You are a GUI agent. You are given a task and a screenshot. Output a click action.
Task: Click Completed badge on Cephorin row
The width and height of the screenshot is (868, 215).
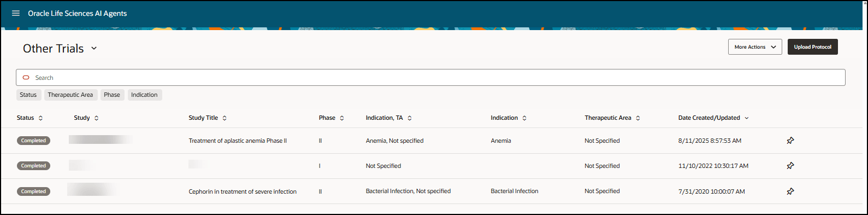click(x=33, y=191)
